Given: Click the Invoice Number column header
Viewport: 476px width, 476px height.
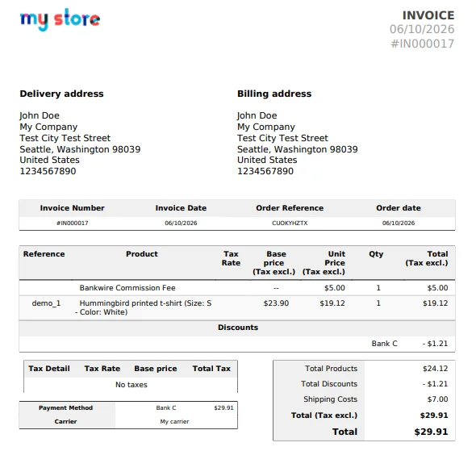Looking at the screenshot, I should coord(73,208).
